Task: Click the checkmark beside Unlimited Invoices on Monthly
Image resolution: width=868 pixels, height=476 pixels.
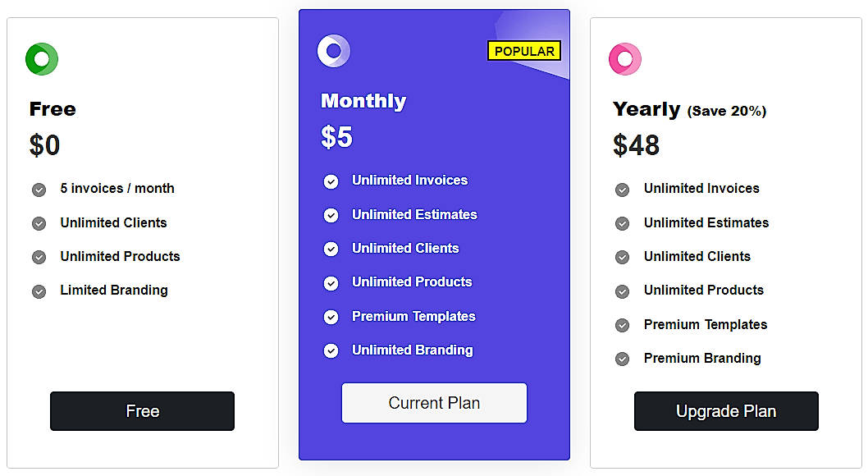Action: (331, 181)
